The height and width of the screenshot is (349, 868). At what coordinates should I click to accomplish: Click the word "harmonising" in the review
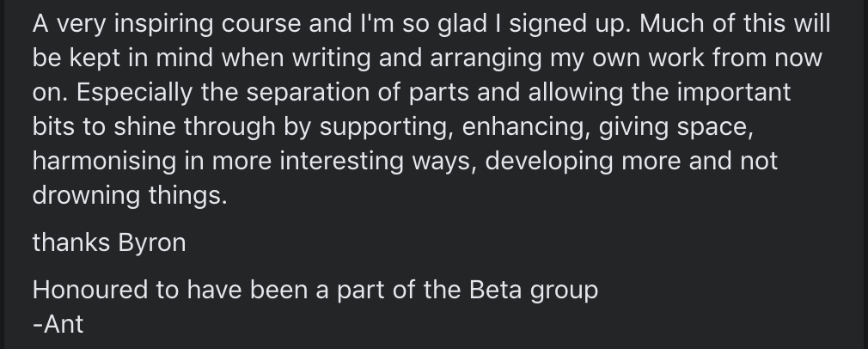pos(104,162)
